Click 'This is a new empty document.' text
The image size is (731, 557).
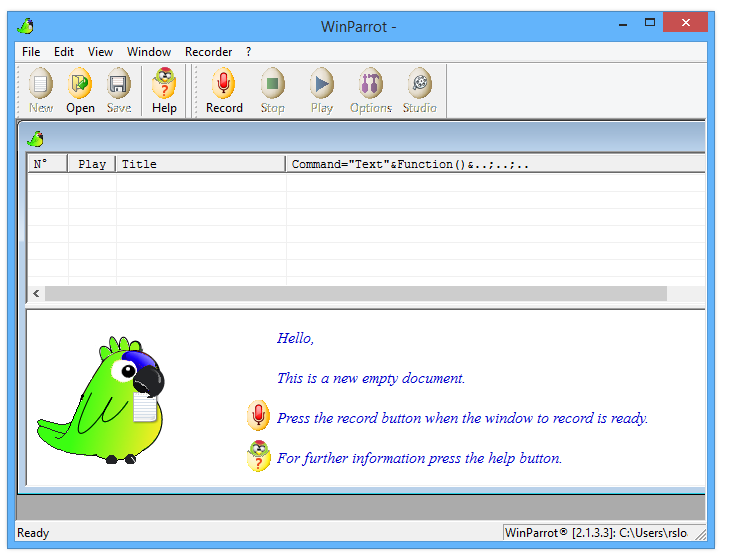371,378
